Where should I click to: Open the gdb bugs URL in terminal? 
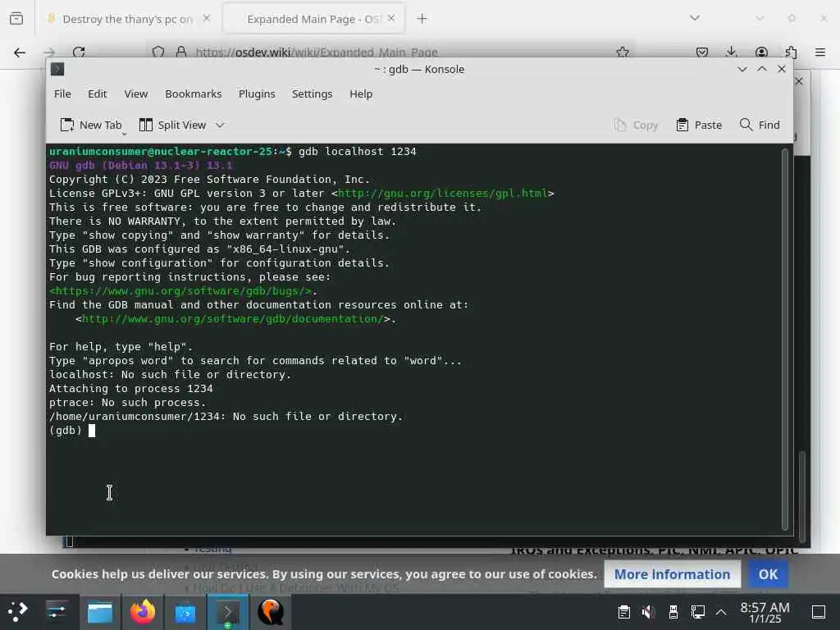point(180,291)
